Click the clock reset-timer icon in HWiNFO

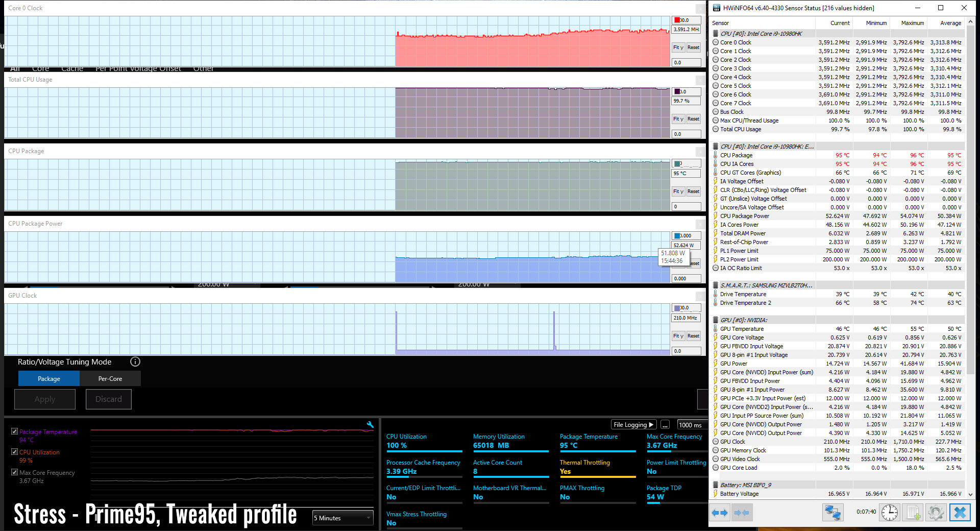[x=890, y=512]
